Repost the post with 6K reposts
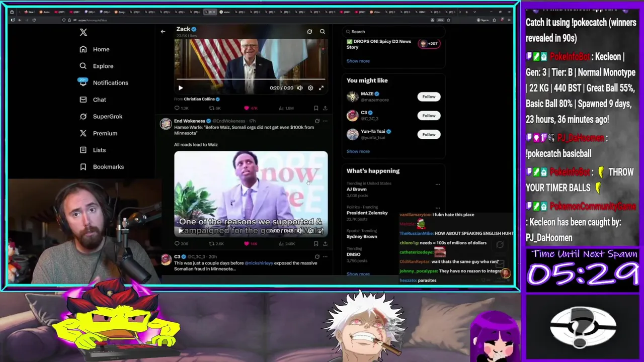Image resolution: width=644 pixels, height=362 pixels. [215, 108]
